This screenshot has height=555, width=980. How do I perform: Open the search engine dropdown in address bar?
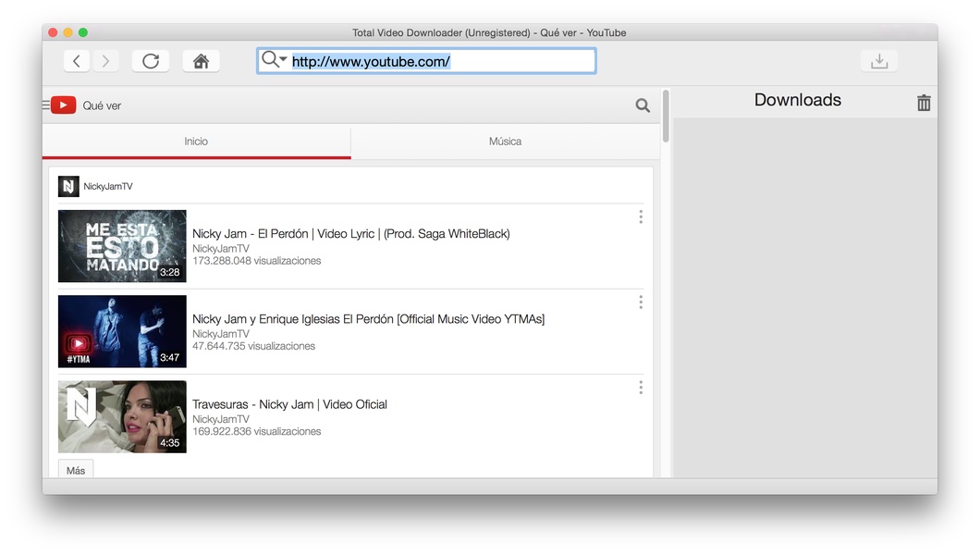click(274, 60)
